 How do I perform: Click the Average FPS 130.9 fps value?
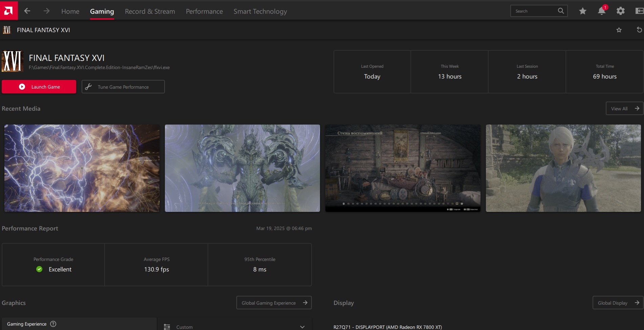[156, 269]
